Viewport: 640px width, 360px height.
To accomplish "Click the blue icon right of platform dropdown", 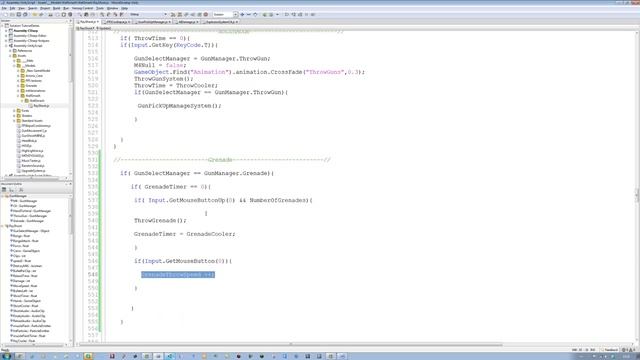I will tap(242, 14).
